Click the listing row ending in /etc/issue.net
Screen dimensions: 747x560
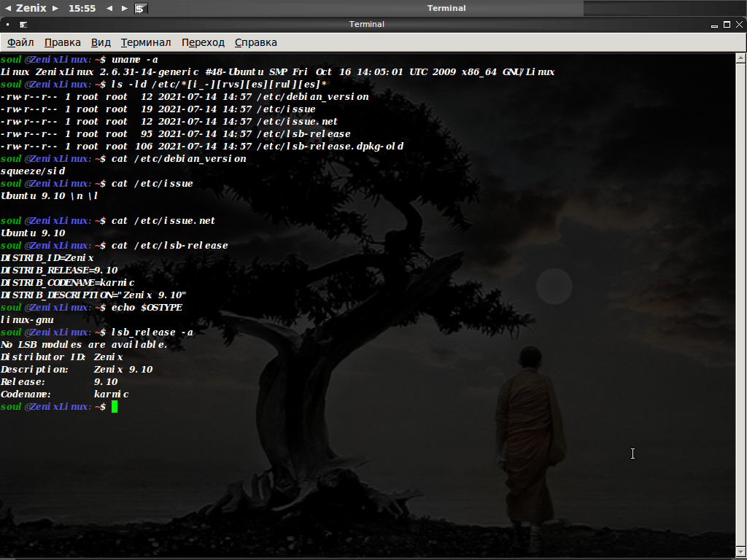(x=169, y=122)
